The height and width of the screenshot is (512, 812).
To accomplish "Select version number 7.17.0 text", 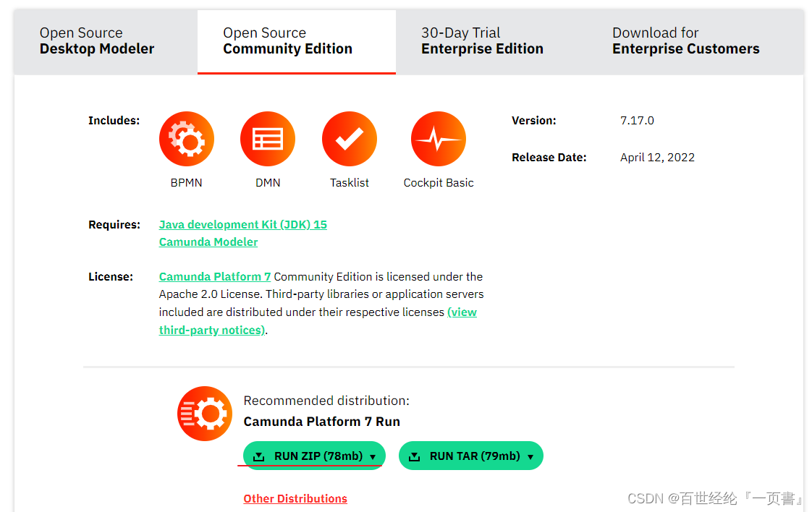I will point(637,121).
